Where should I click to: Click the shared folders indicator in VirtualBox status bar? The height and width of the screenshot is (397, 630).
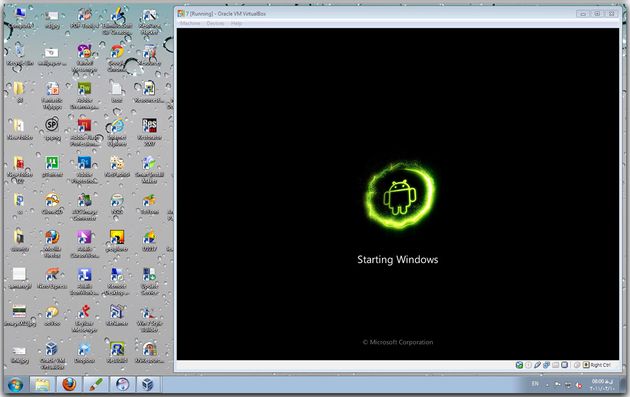coord(556,365)
